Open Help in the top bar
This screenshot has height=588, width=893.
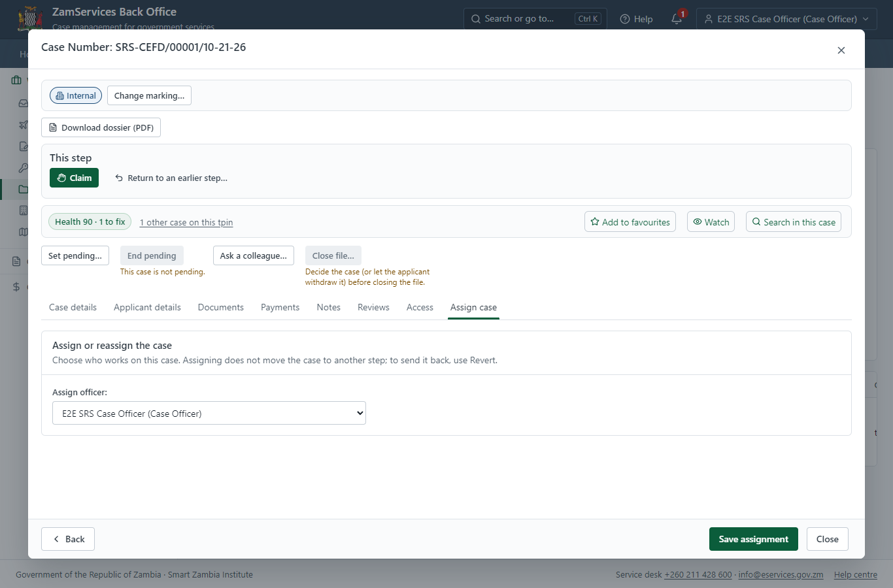tap(636, 19)
